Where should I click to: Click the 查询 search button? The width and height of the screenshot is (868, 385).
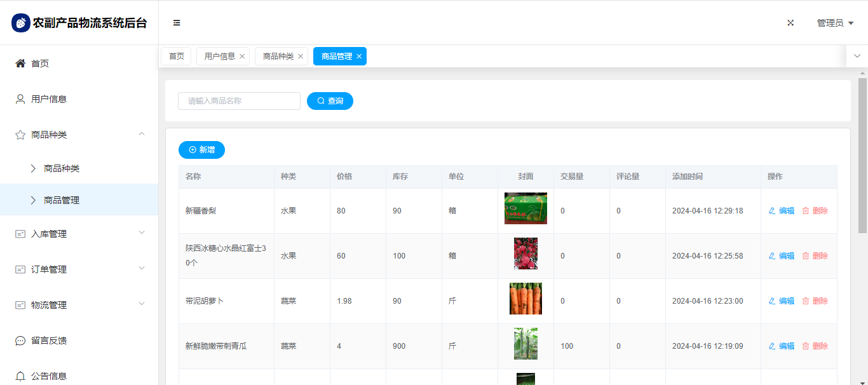[x=330, y=101]
